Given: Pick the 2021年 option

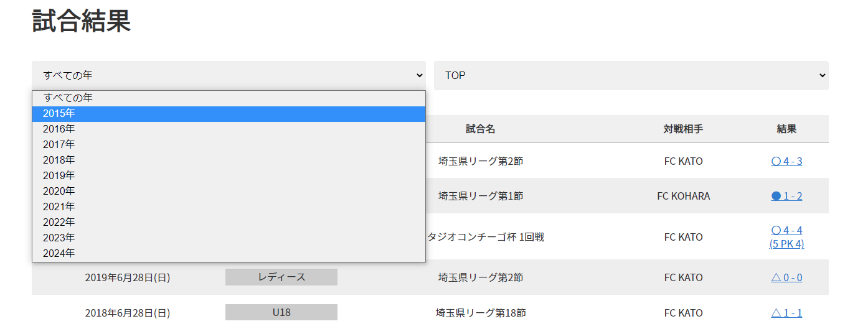Looking at the screenshot, I should click(x=229, y=207).
